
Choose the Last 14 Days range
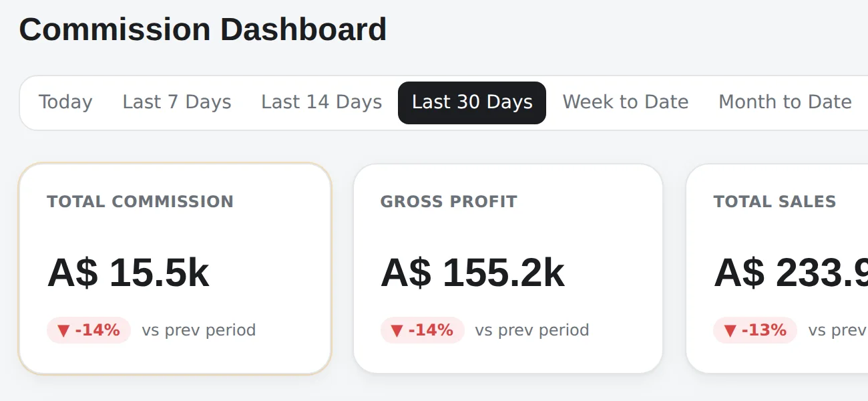322,102
